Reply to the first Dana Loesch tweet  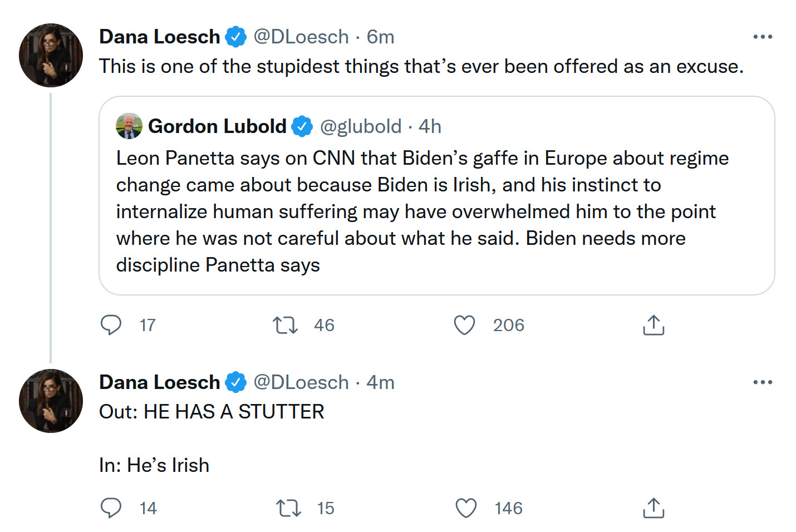tap(111, 324)
